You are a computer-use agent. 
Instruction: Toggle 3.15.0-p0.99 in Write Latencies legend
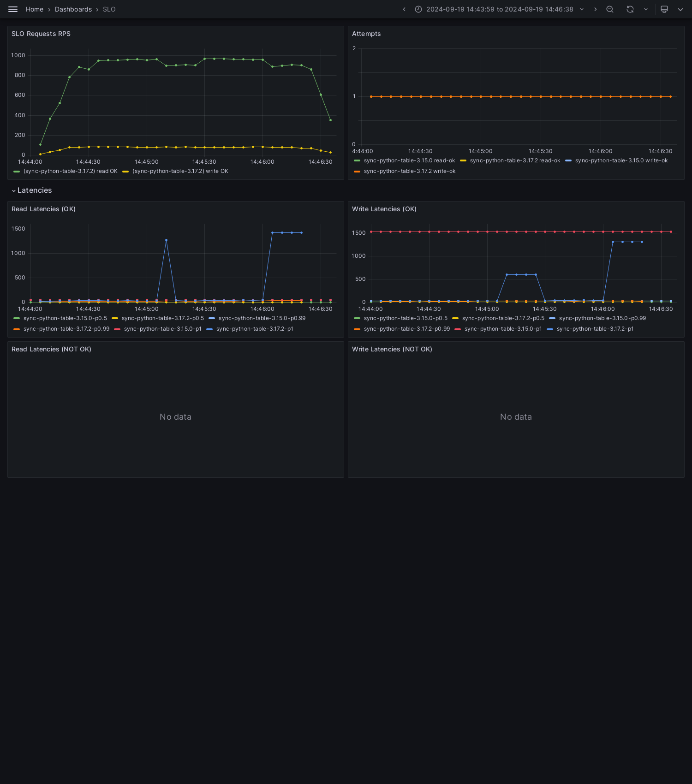[603, 318]
